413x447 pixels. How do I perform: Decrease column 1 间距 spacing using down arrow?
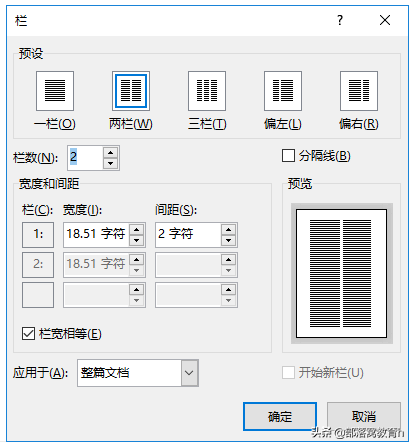(228, 240)
